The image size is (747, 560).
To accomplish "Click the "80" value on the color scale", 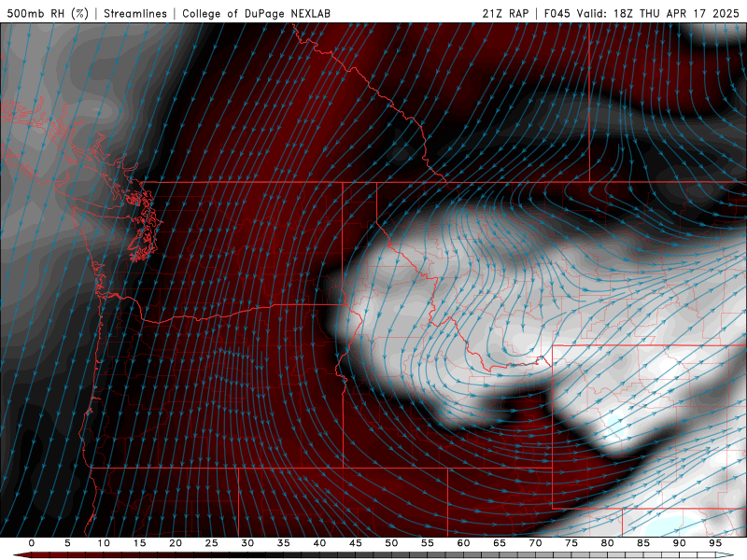I will 608,543.
